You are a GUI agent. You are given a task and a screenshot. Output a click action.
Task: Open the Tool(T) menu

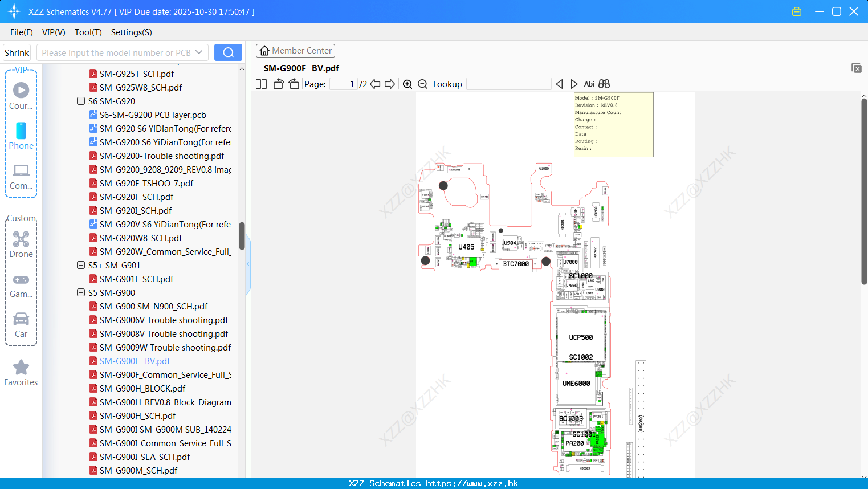tap(88, 32)
